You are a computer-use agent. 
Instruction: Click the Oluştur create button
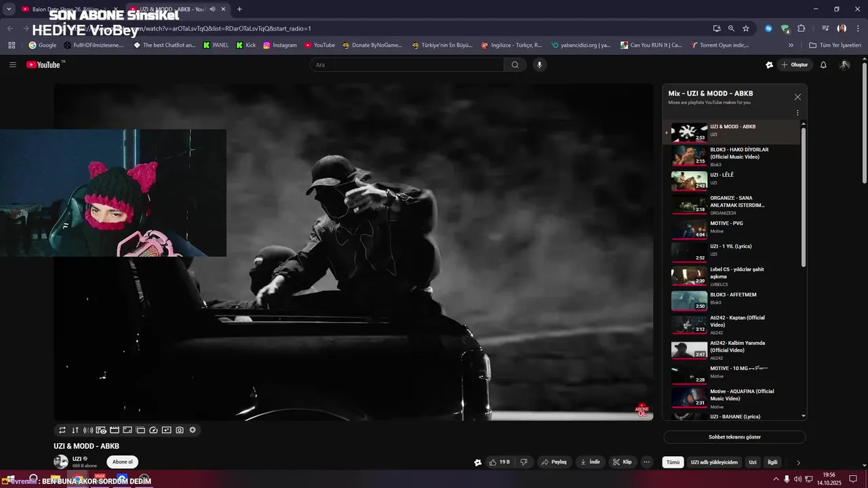(794, 65)
